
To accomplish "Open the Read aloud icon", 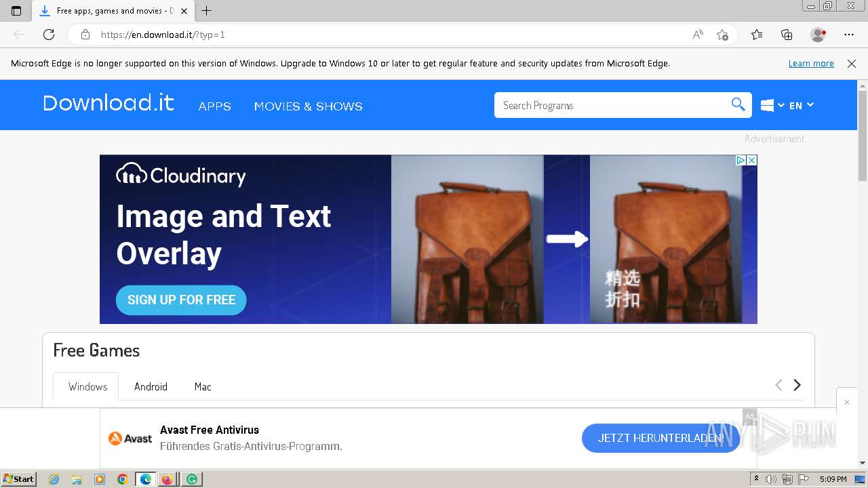I will pyautogui.click(x=698, y=35).
